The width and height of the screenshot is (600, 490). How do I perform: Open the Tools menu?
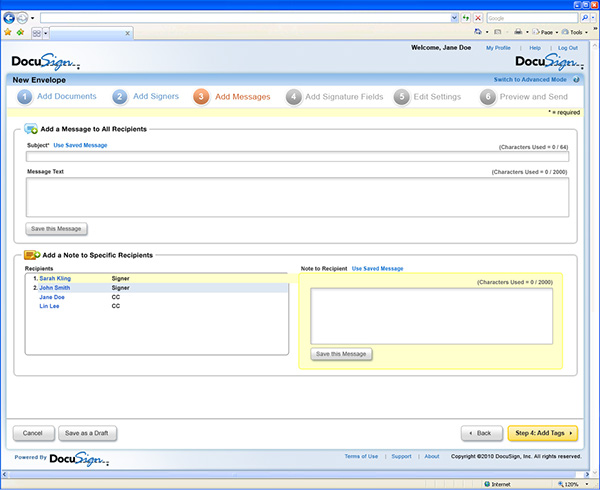575,32
